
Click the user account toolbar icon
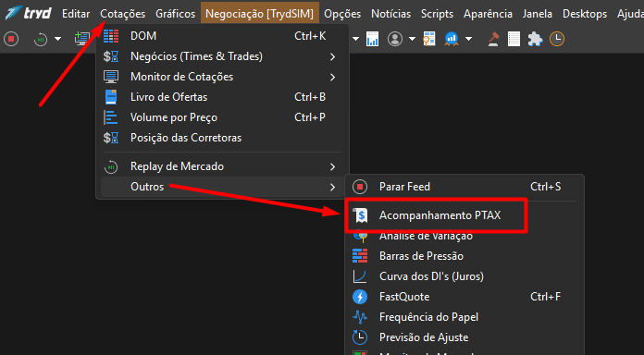click(395, 39)
